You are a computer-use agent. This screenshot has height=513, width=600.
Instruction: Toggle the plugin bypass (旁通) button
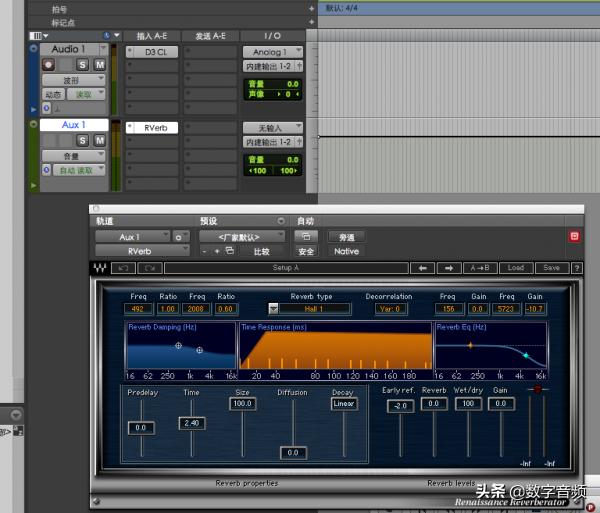point(347,237)
